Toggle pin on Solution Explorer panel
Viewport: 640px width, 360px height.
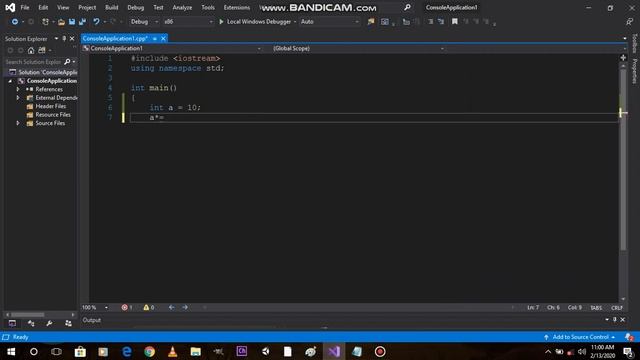click(64, 38)
